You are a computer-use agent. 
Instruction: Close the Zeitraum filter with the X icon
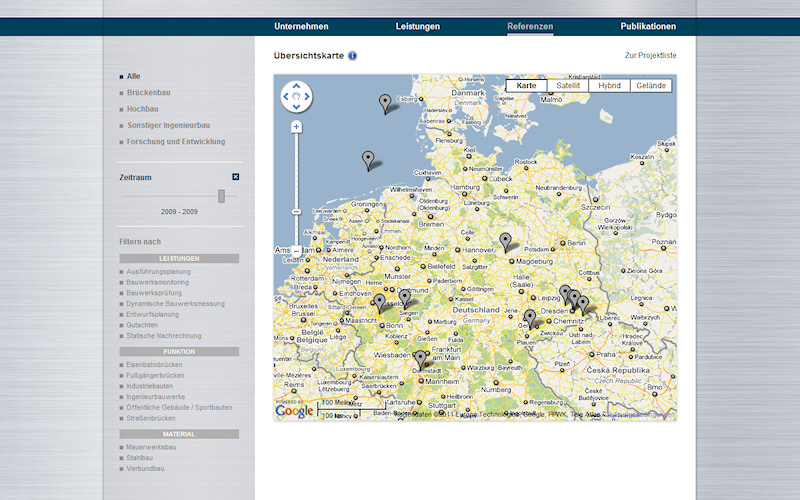click(236, 177)
